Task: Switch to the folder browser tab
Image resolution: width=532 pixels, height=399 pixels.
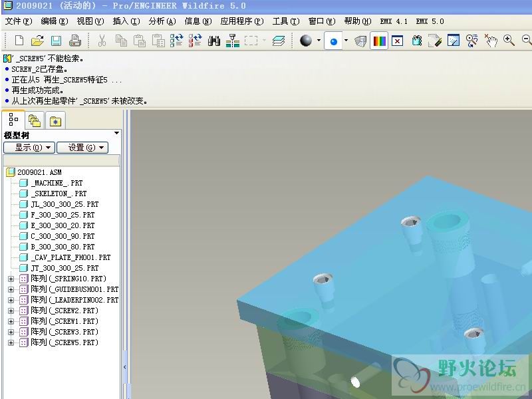Action: click(35, 120)
